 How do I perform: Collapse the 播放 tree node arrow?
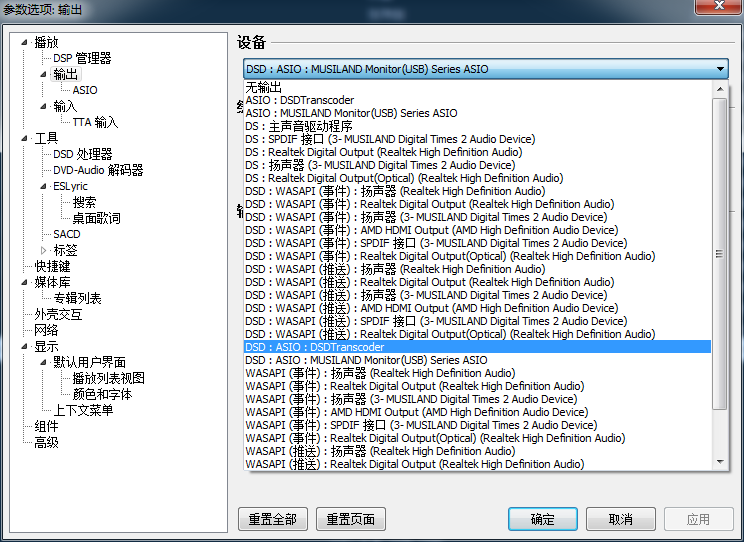click(x=26, y=42)
